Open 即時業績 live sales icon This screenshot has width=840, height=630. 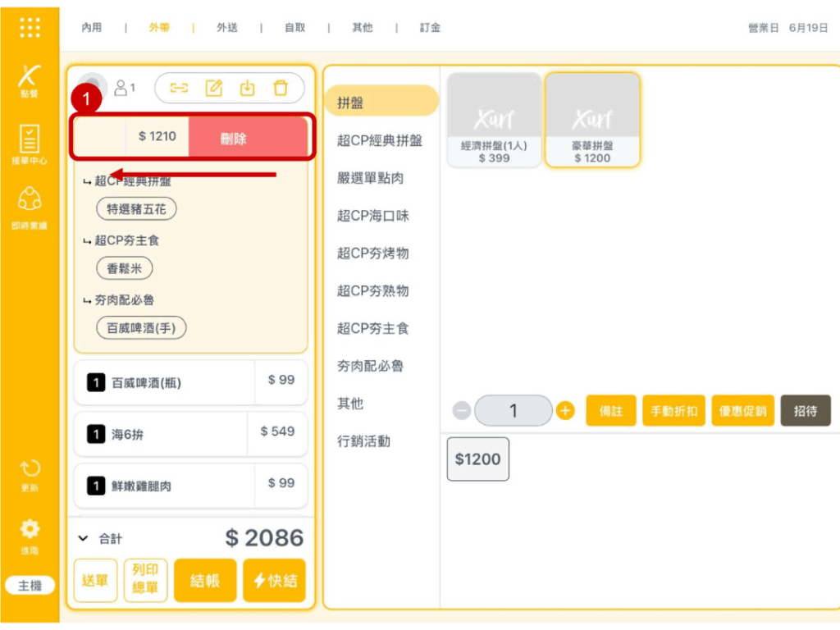click(30, 207)
